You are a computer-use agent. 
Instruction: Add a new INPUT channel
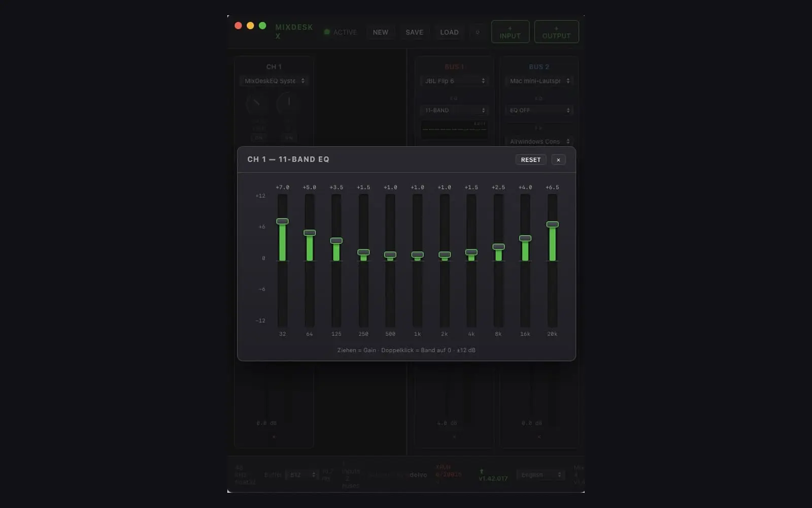510,31
